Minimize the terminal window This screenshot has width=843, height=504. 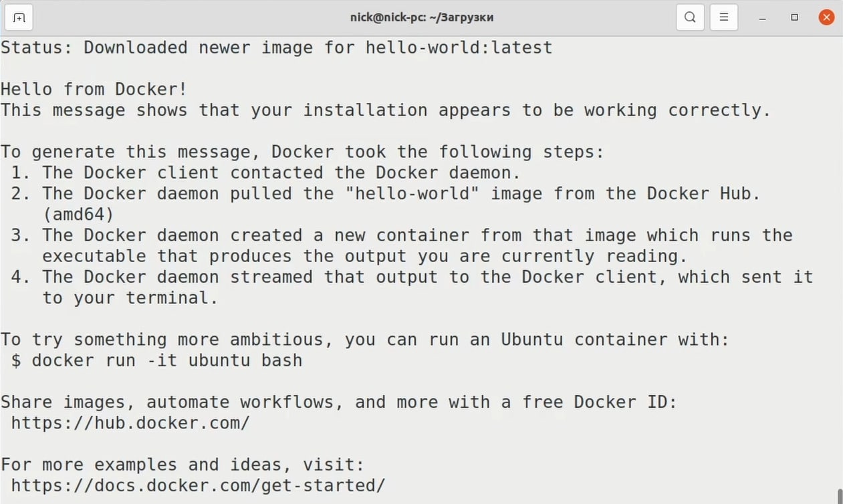click(x=762, y=17)
